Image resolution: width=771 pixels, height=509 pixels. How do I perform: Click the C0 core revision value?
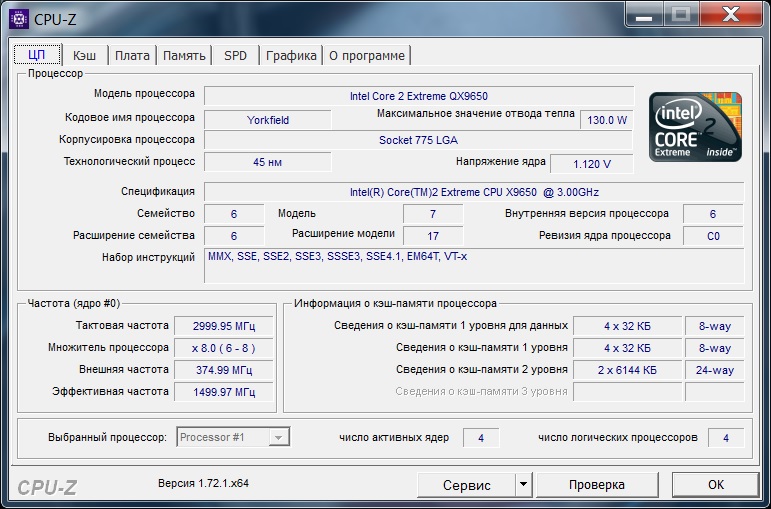click(713, 236)
